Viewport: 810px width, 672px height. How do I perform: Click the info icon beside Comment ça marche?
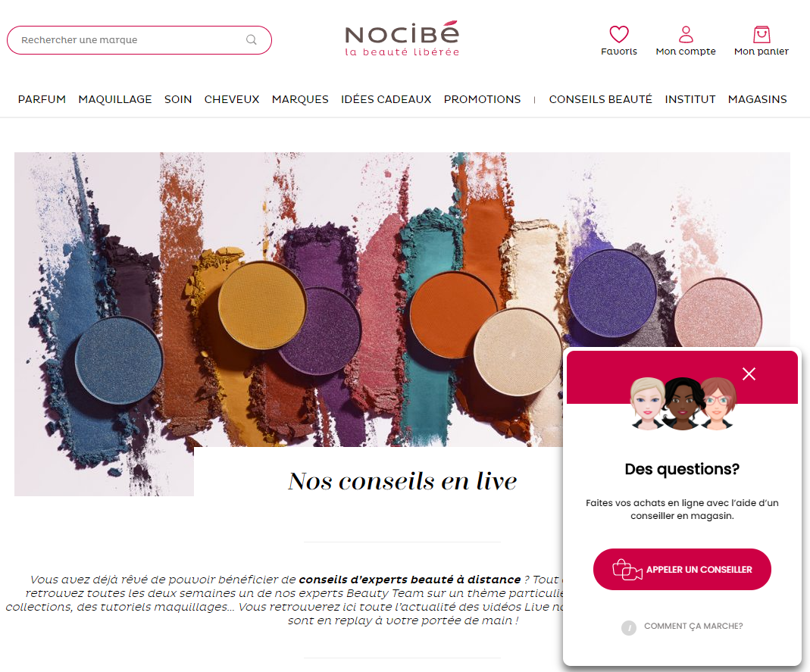[x=629, y=627]
